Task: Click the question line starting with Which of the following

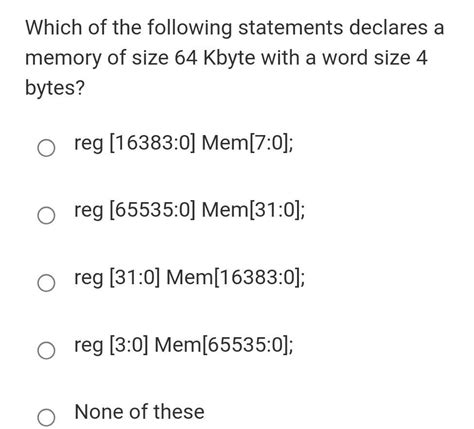Action: (x=235, y=28)
